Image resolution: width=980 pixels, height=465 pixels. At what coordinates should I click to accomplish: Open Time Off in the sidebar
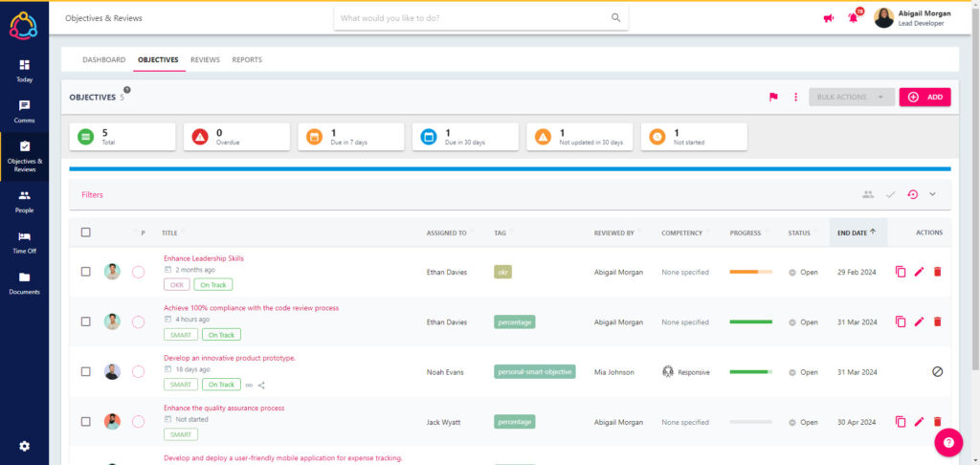pyautogui.click(x=24, y=242)
